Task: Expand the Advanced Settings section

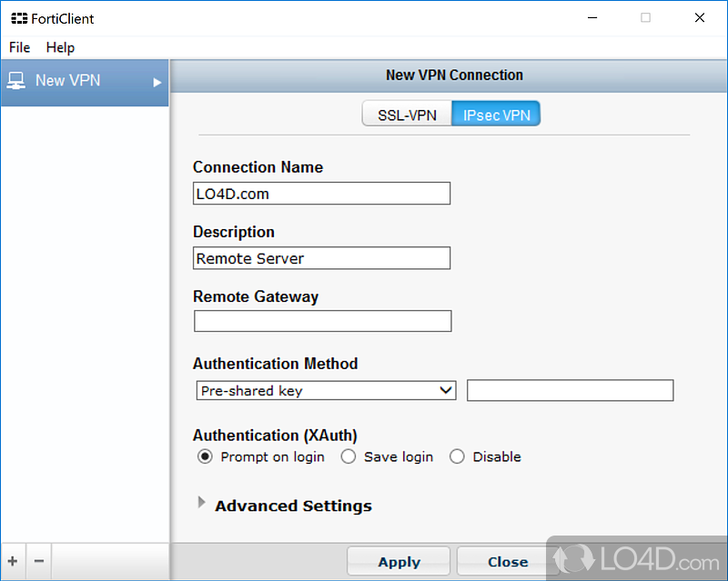Action: click(x=202, y=505)
